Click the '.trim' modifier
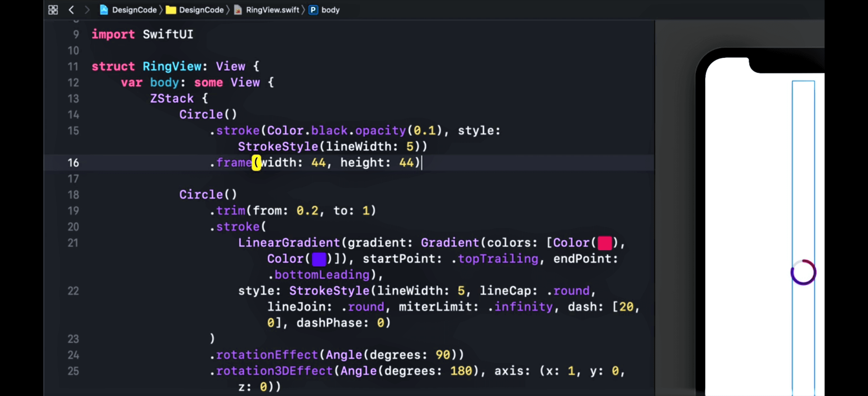 [x=227, y=211]
